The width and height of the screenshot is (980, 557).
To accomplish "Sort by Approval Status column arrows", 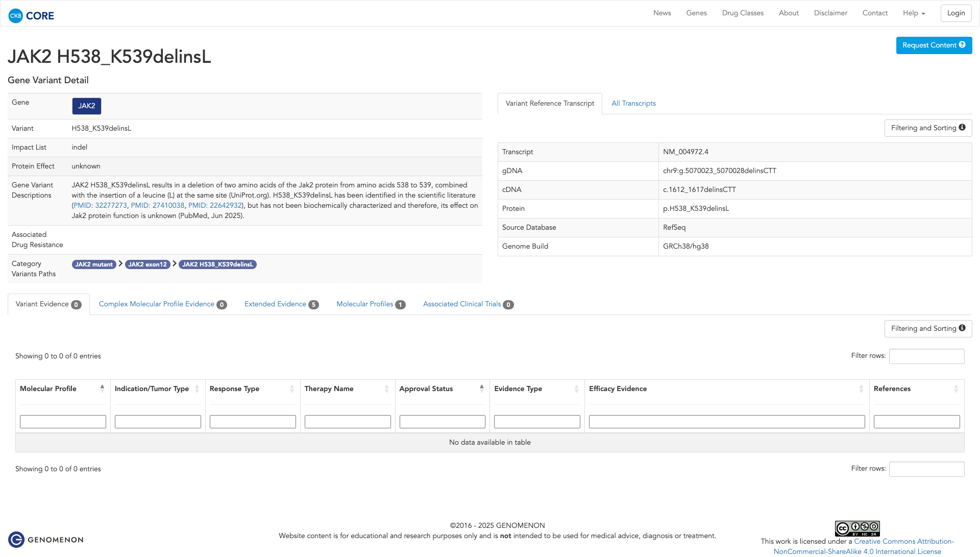I will tap(481, 389).
